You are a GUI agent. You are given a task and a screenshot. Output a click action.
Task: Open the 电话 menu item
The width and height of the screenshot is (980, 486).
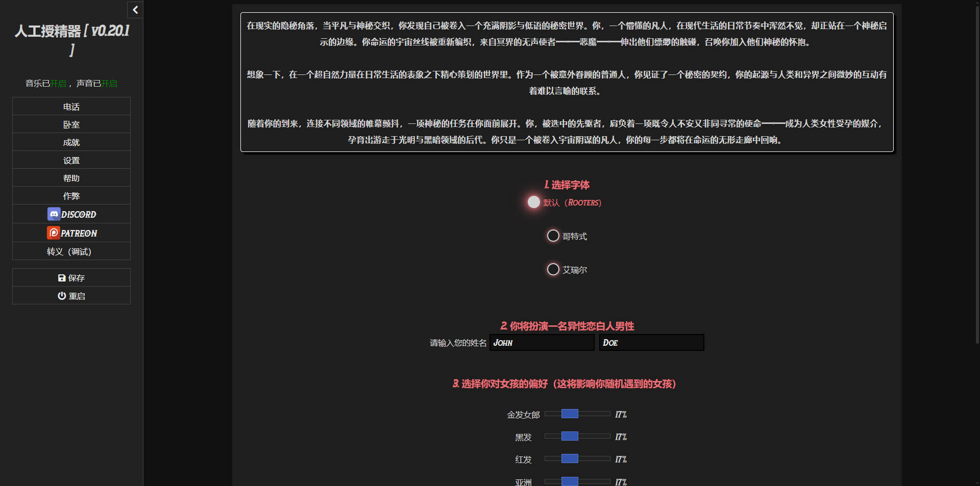71,107
